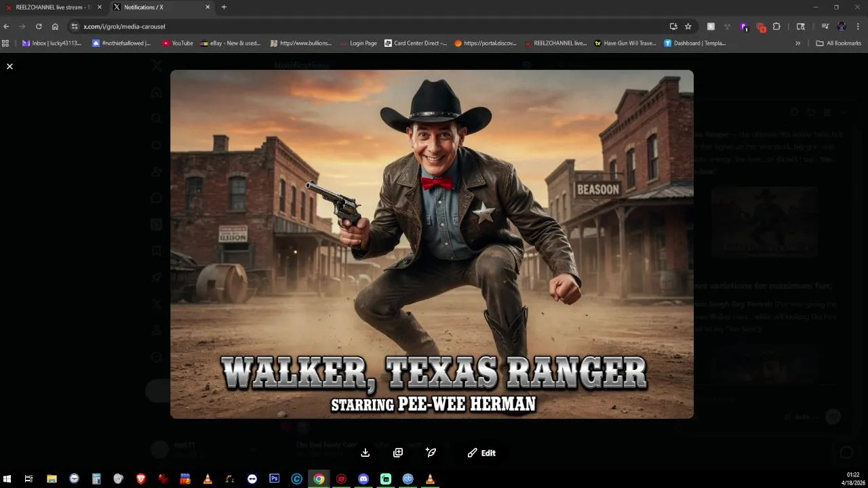The image size is (868, 488).
Task: Open the eBay - New & used bookmark
Action: pyautogui.click(x=231, y=43)
